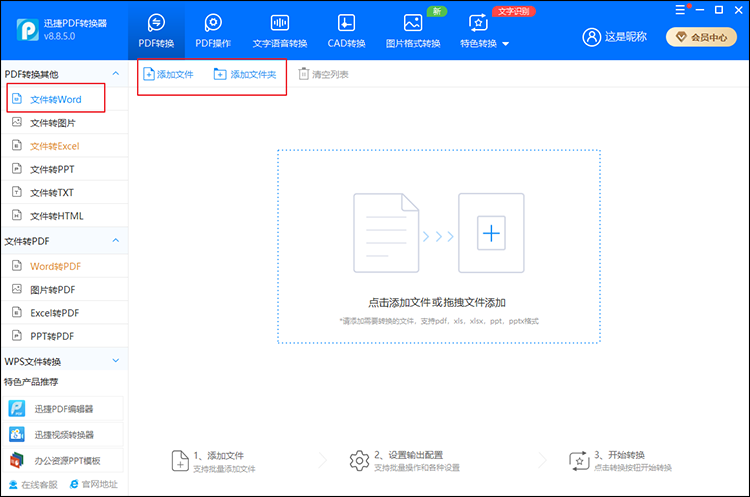The image size is (750, 497).
Task: Click the dotted drop area text 点击添加文件或拖拽文件添加
Action: click(437, 302)
